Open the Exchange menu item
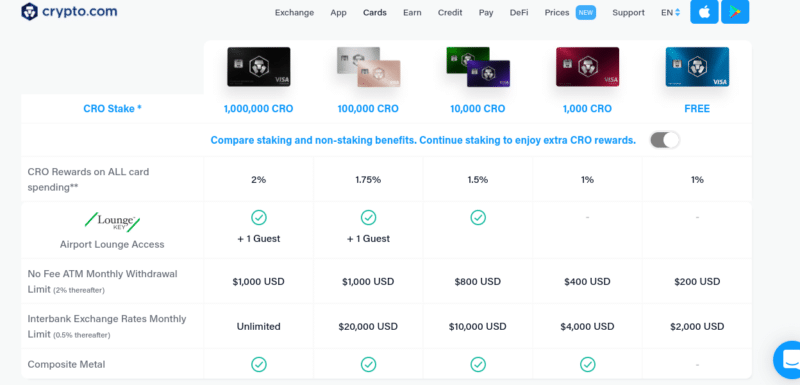Image resolution: width=800 pixels, height=385 pixels. (x=294, y=13)
